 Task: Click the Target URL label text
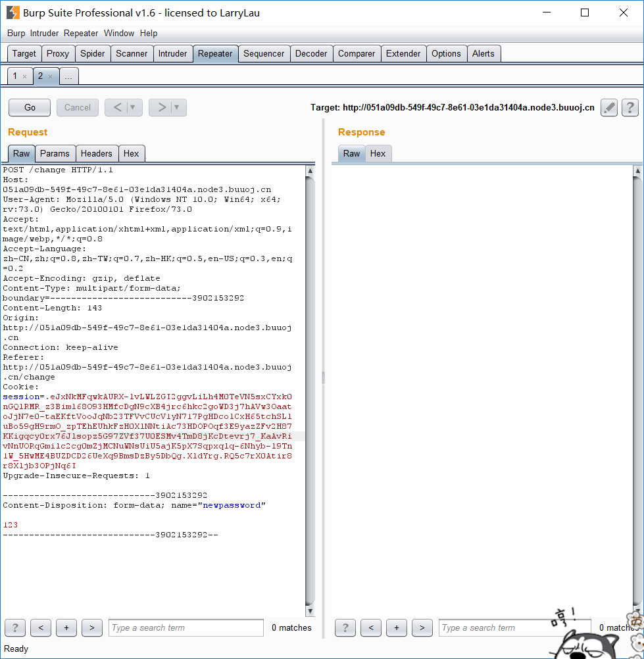point(453,108)
